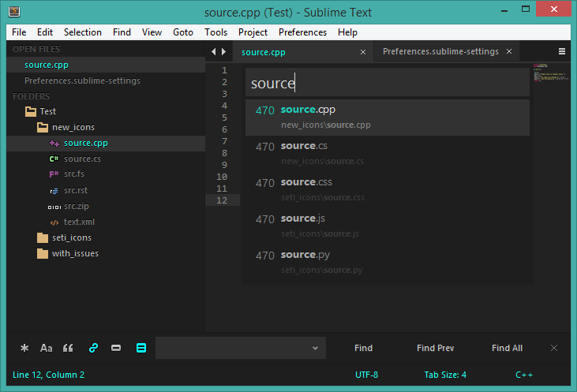The height and width of the screenshot is (392, 577).
Task: Go to next tab with right arrow
Action: click(x=223, y=52)
